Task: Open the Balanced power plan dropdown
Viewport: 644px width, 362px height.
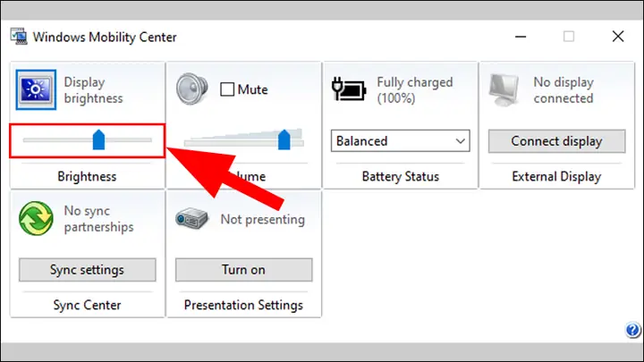Action: [x=401, y=141]
